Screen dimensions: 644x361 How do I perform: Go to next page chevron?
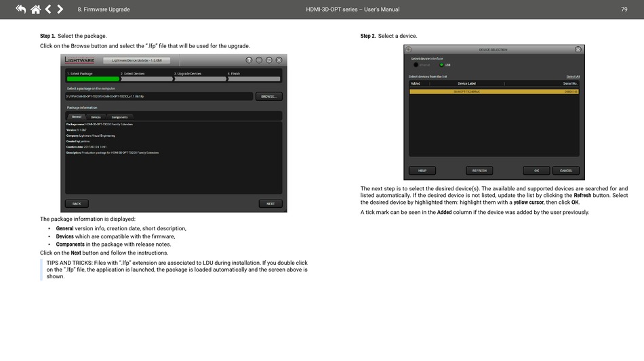coord(60,9)
